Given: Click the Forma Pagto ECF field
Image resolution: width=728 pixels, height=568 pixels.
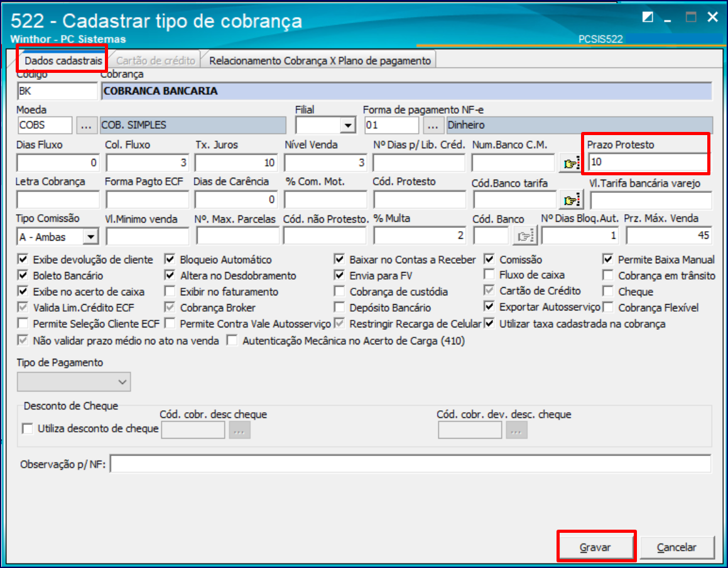Looking at the screenshot, I should 147,200.
